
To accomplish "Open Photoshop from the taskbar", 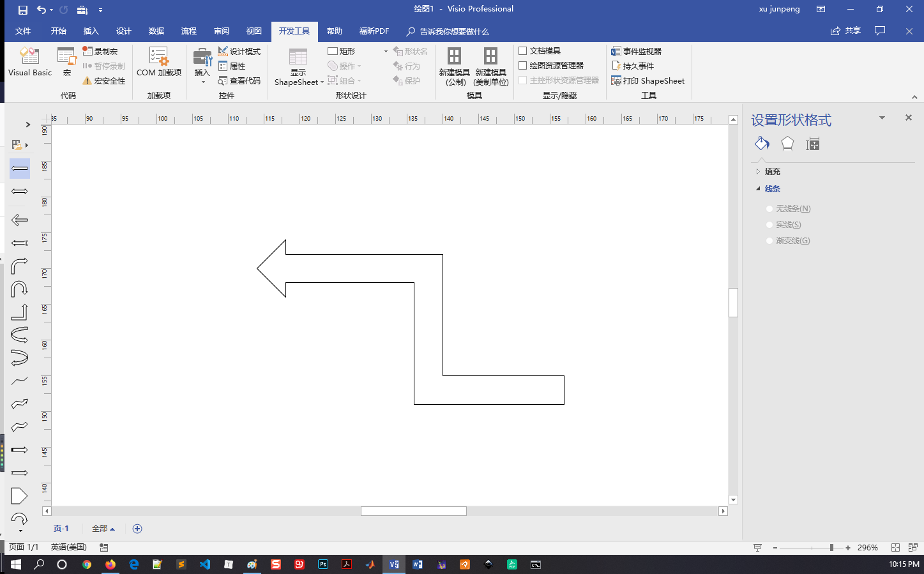I will (x=323, y=564).
